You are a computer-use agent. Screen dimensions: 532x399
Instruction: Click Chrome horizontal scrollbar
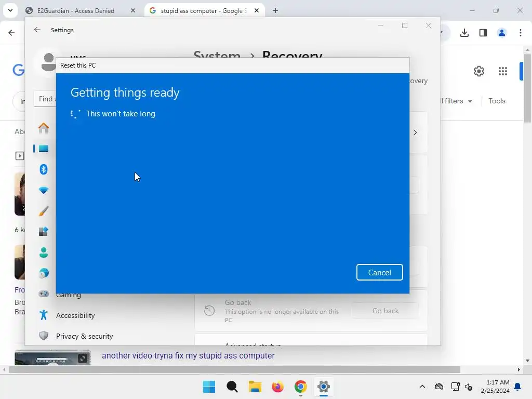click(x=234, y=369)
